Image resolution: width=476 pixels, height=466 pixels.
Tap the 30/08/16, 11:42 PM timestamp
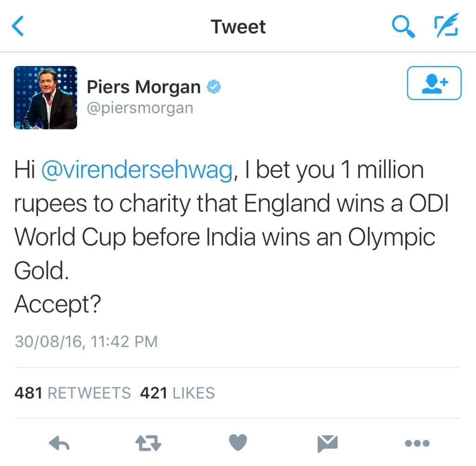pyautogui.click(x=86, y=341)
